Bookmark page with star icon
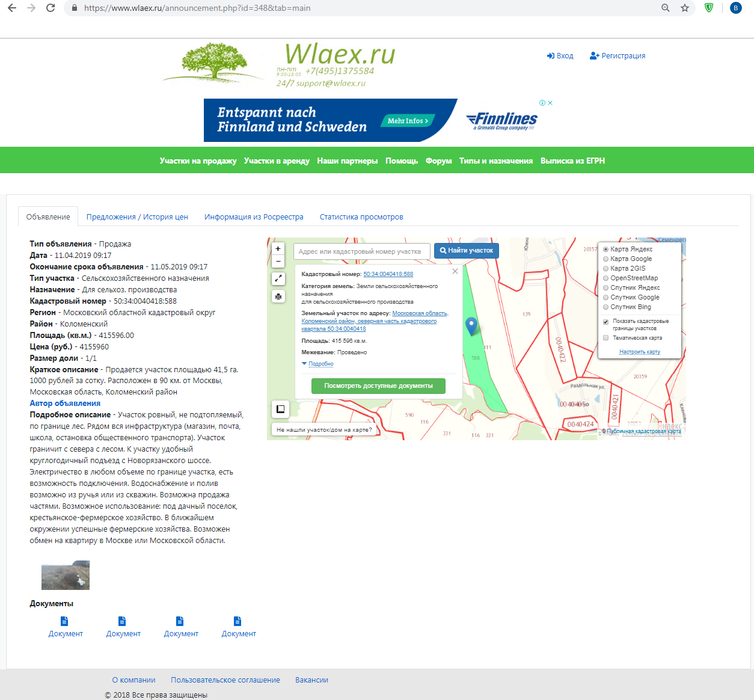The height and width of the screenshot is (700, 754). point(685,8)
